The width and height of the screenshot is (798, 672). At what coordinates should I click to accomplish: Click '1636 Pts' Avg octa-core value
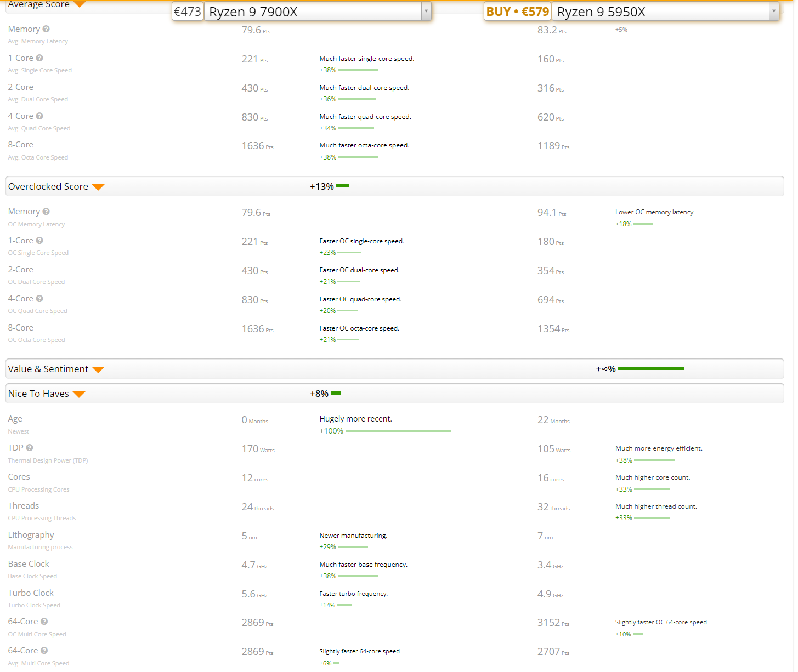tap(257, 146)
